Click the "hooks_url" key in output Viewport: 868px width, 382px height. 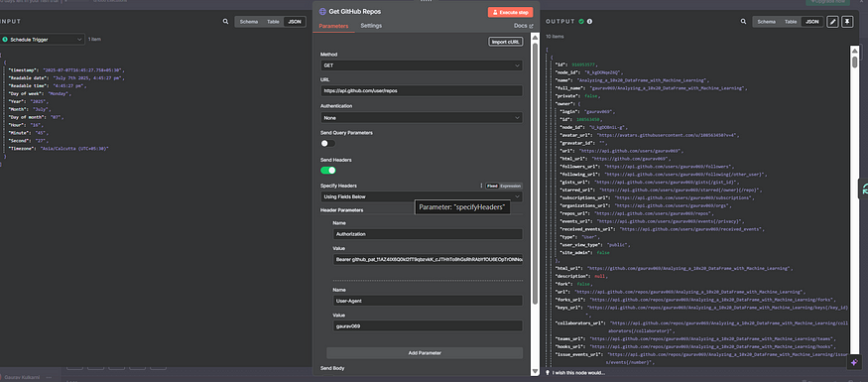click(x=570, y=346)
